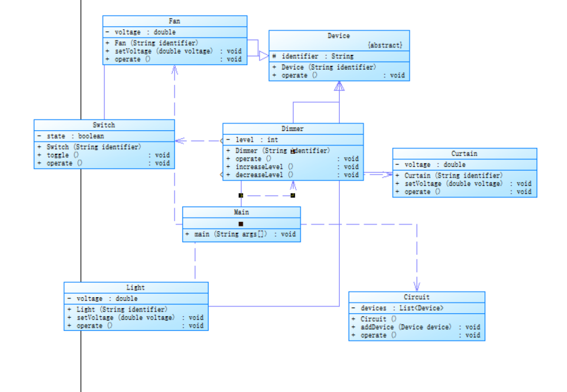Click selection handle inside Main class

point(241,224)
